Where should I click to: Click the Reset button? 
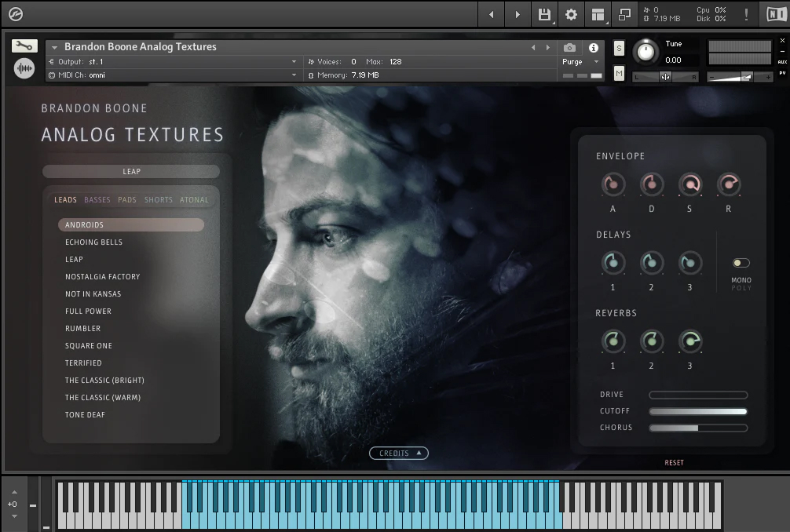(674, 462)
